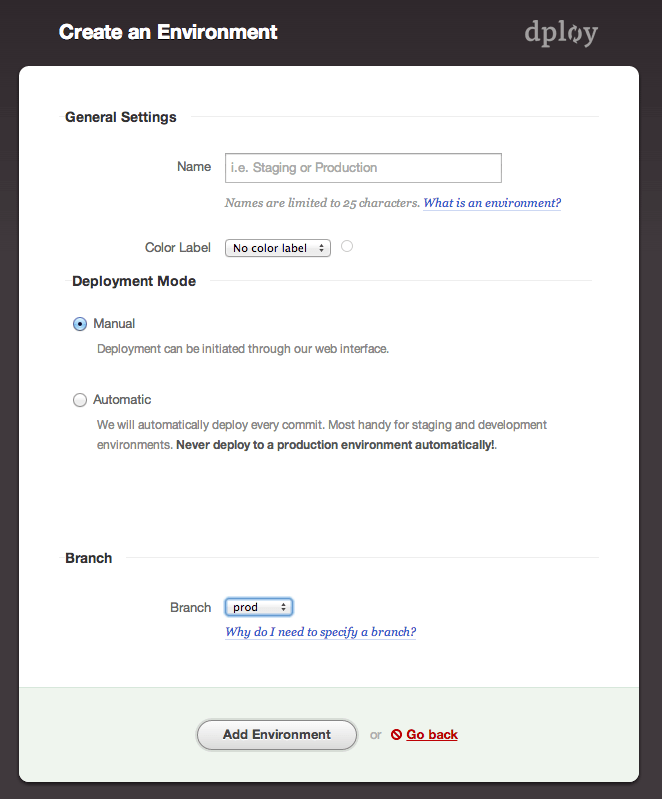
Task: Click the "Deployment Mode" section heading
Action: coord(134,281)
